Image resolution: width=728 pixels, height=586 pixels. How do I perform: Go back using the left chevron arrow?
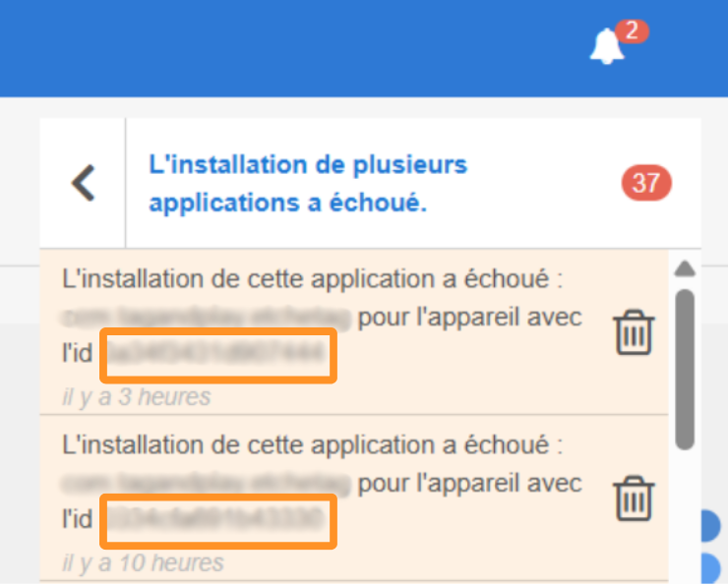tap(84, 183)
